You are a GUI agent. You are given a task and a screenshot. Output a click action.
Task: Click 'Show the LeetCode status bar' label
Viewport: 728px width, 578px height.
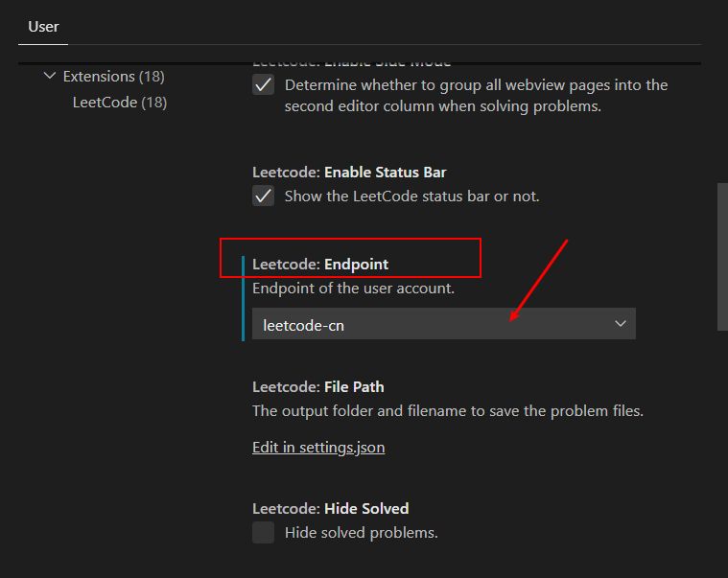411,197
